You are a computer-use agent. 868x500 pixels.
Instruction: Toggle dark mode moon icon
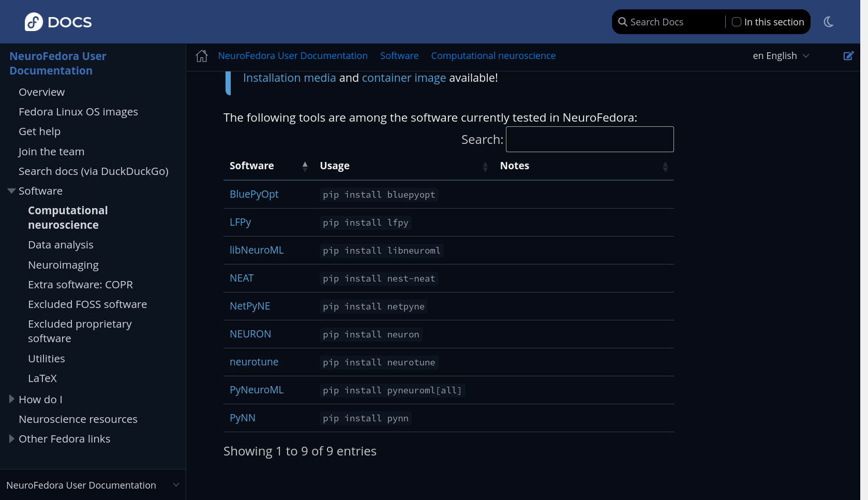click(x=829, y=22)
